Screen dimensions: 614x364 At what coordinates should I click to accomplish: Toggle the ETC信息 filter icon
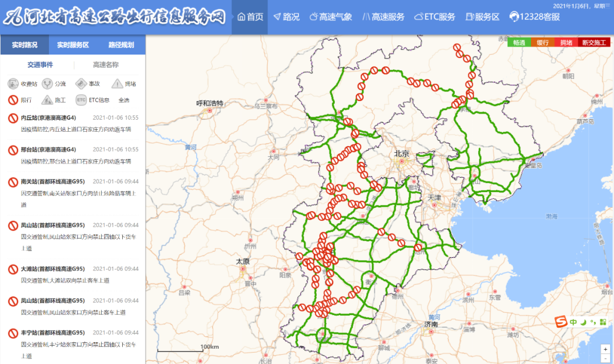tap(81, 100)
